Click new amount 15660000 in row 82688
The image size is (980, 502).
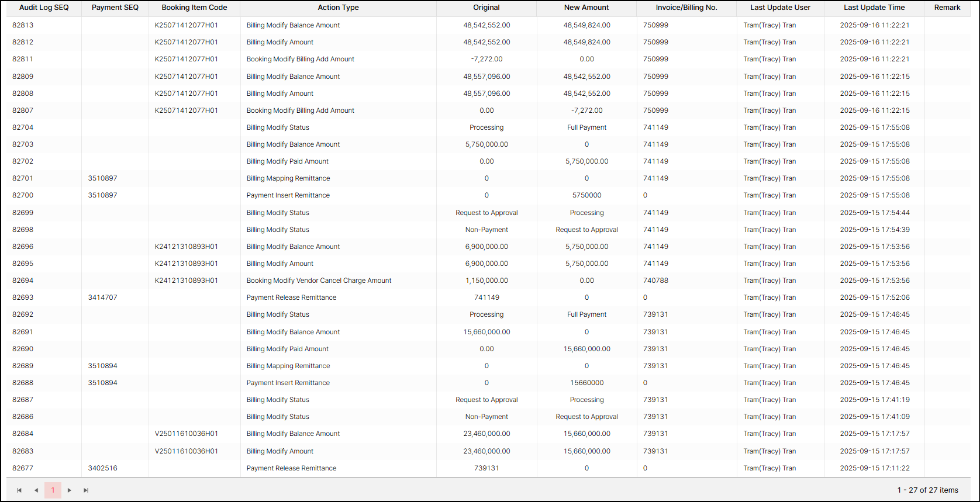pos(586,383)
